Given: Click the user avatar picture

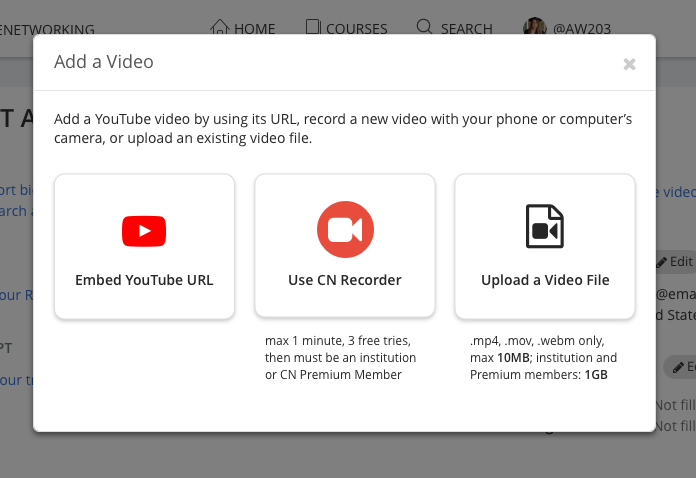Looking at the screenshot, I should (x=534, y=26).
